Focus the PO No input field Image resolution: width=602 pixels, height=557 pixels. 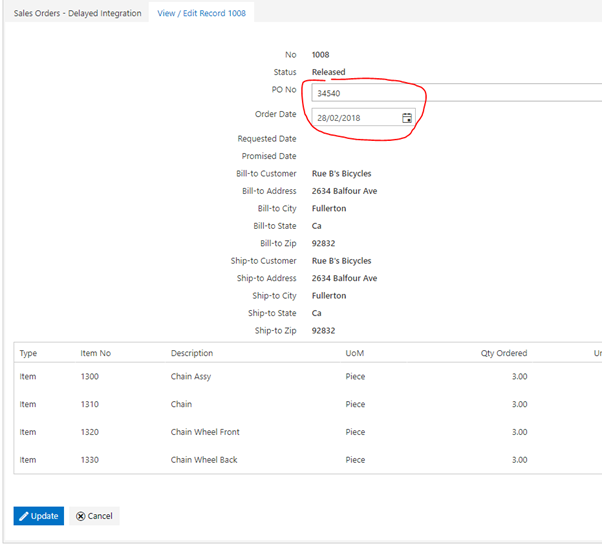[x=456, y=93]
